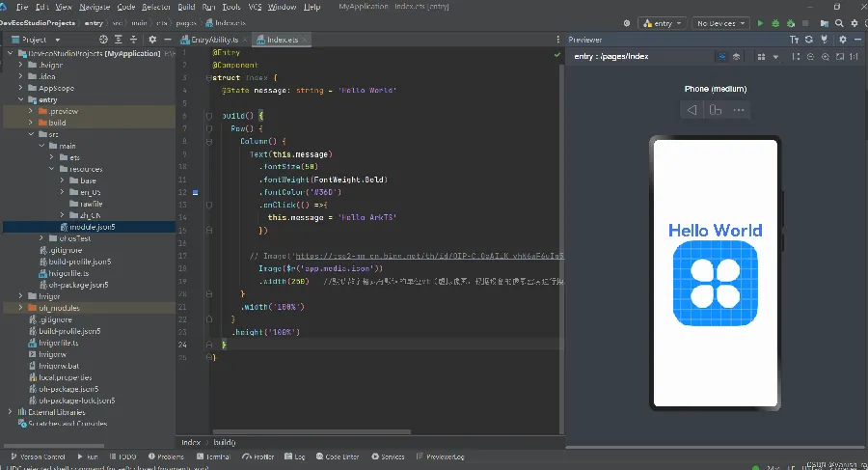Image resolution: width=868 pixels, height=470 pixels.
Task: Open the Refactor menu
Action: tap(156, 7)
